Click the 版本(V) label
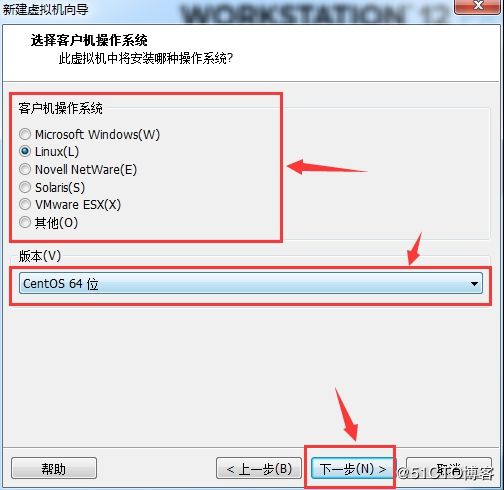Viewport: 504px width, 490px height. [x=40, y=256]
